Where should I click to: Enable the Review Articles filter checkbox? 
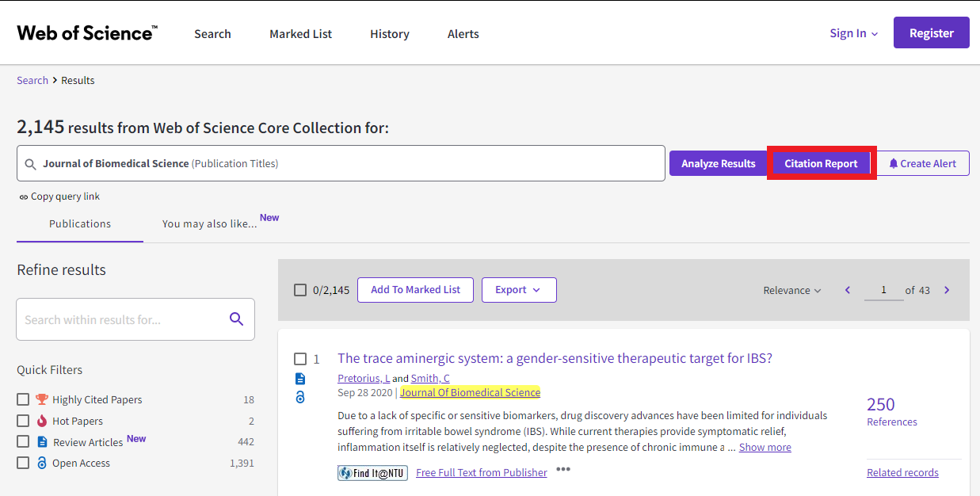(x=23, y=442)
